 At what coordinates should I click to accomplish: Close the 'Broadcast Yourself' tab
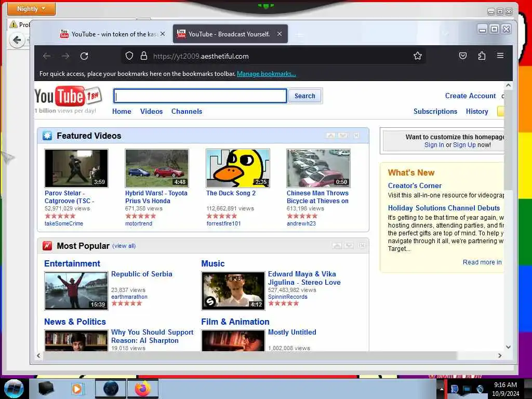coord(280,34)
